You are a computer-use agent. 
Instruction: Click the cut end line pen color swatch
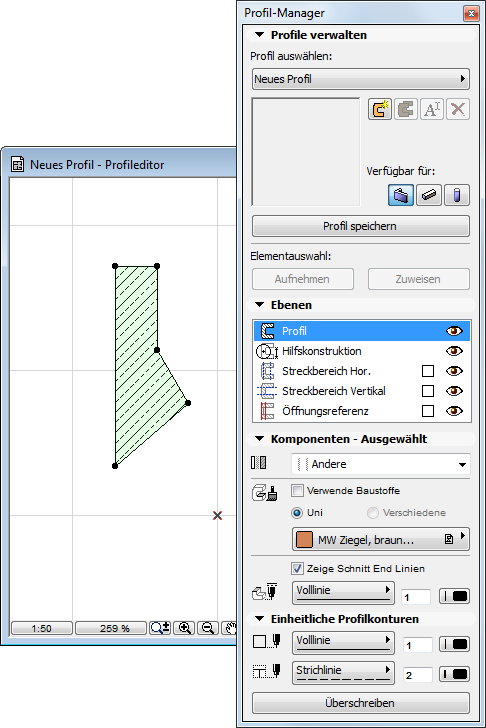pos(454,597)
